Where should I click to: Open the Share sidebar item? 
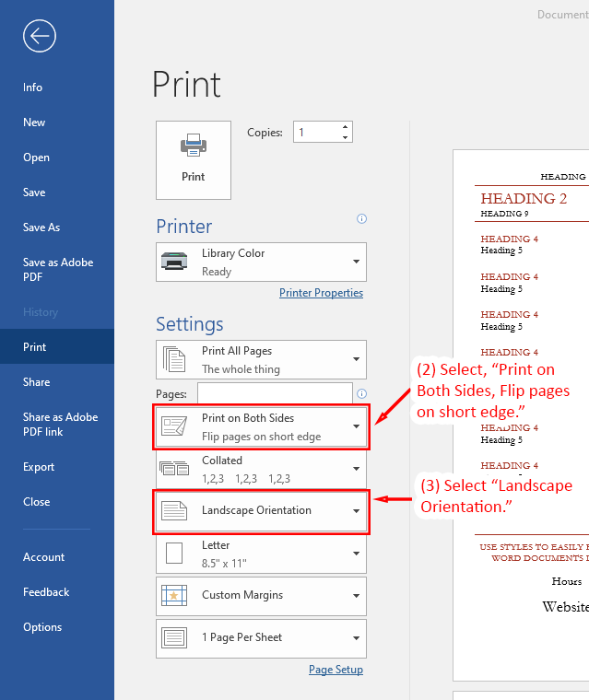57,382
